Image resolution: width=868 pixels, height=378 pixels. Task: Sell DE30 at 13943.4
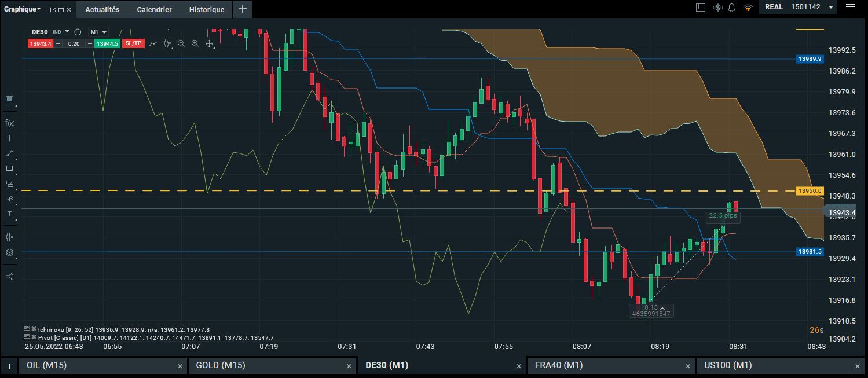(x=41, y=43)
